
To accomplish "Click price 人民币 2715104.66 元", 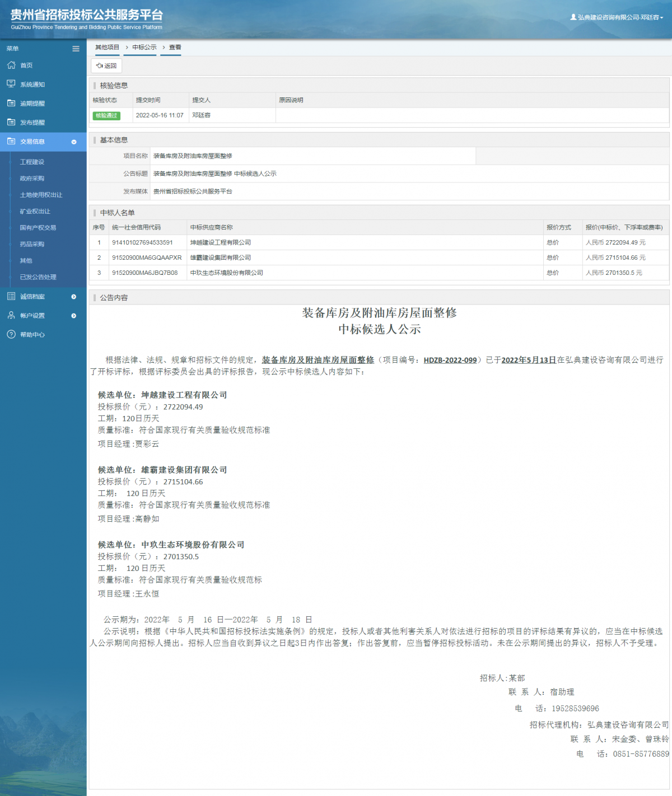I will (615, 257).
